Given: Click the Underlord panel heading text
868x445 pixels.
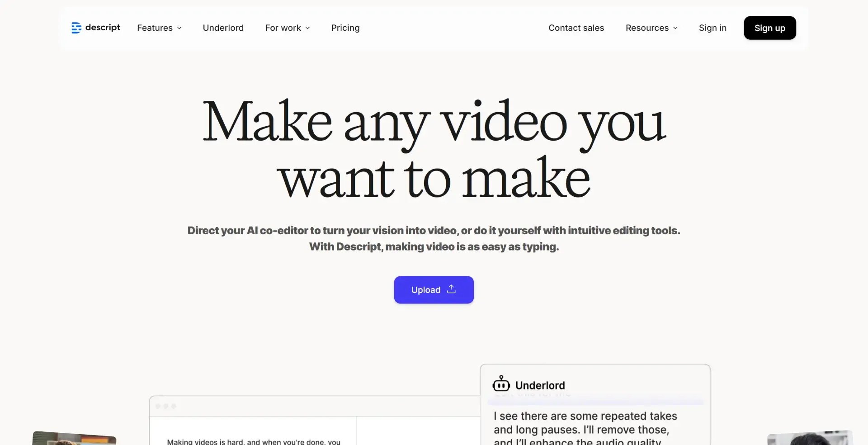Looking at the screenshot, I should coord(540,385).
